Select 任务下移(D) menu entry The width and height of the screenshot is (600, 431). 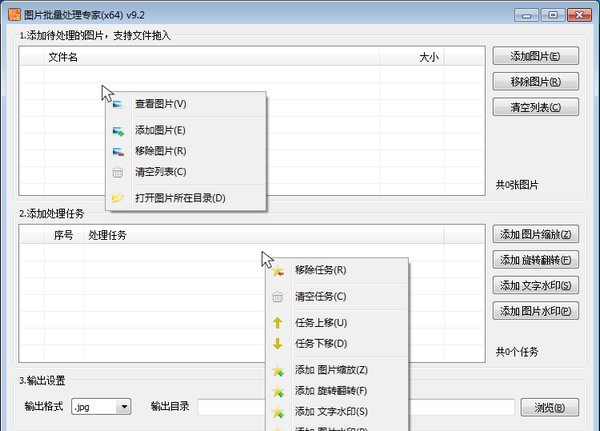pyautogui.click(x=337, y=344)
